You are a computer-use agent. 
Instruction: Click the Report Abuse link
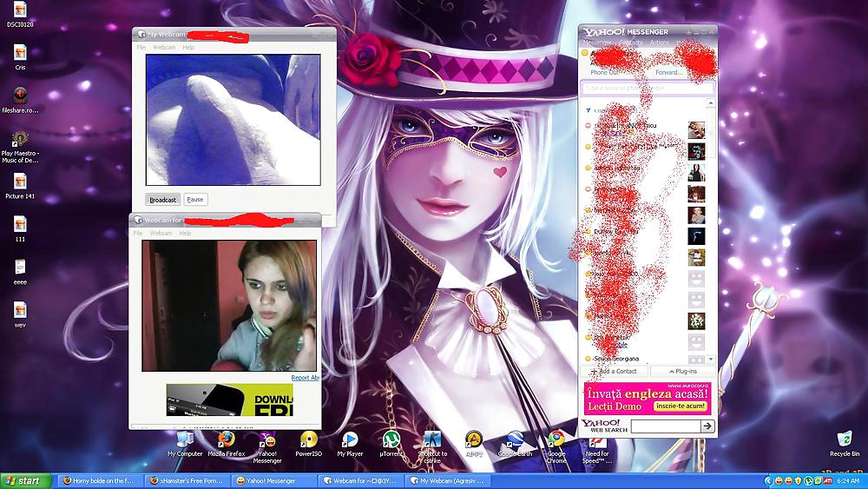[x=306, y=378]
